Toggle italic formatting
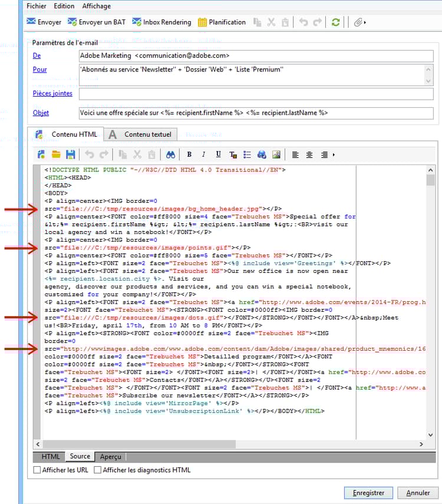Viewport: 442px width, 504px height. [x=203, y=154]
